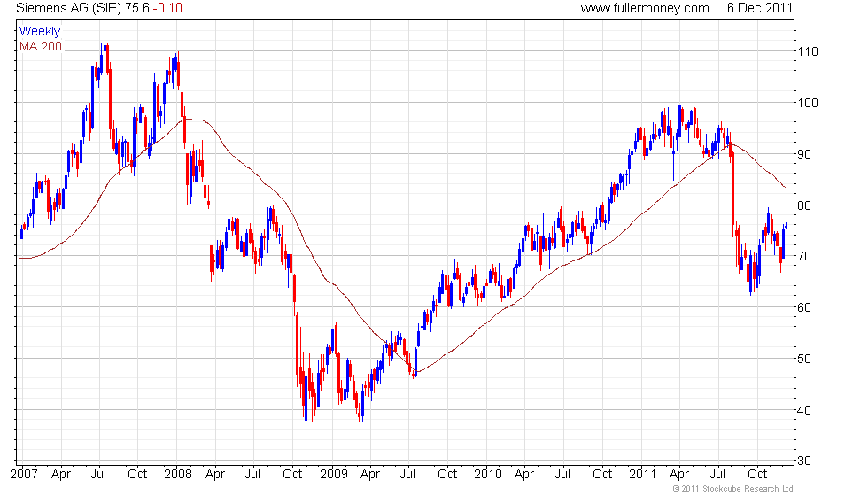Click the 2009 year label on time axis
Viewport: 868px width, 496px height.
click(x=334, y=475)
